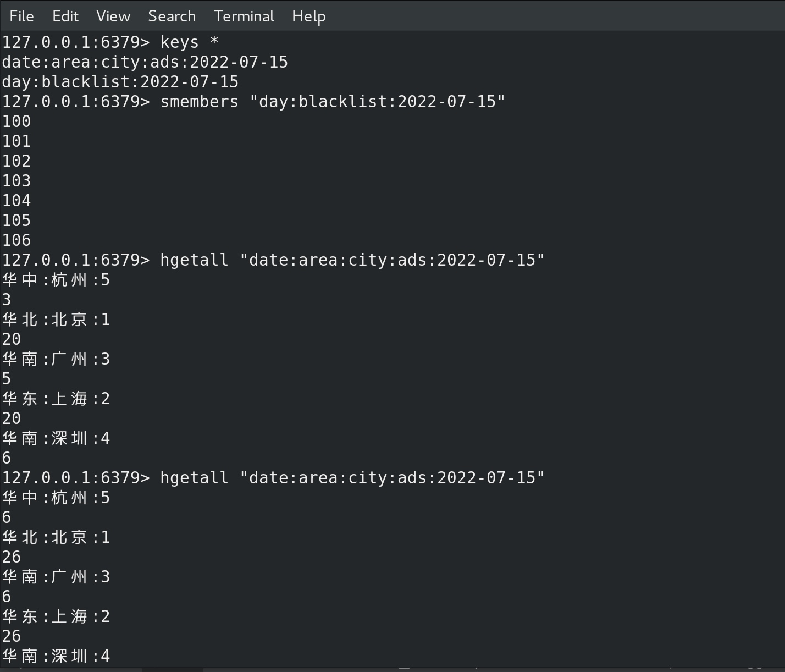Click the second hgetall command line
This screenshot has width=785, height=672.
pyautogui.click(x=273, y=478)
